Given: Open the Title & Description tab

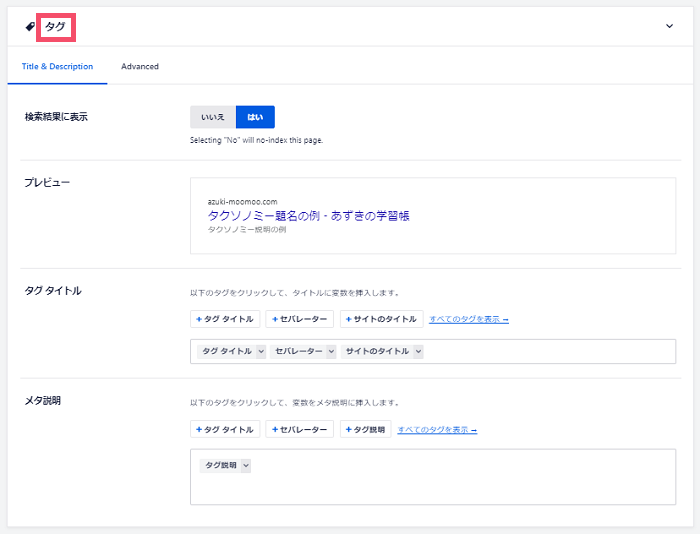Looking at the screenshot, I should pyautogui.click(x=58, y=67).
